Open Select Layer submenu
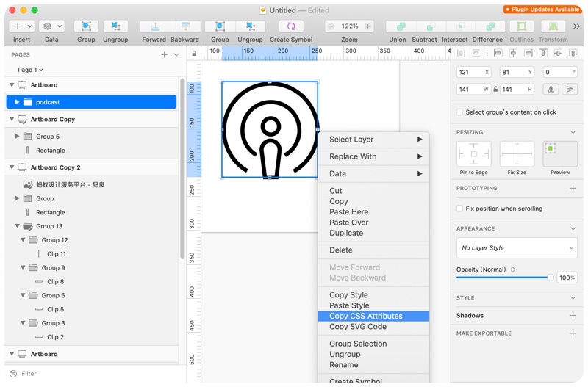Image resolution: width=588 pixels, height=387 pixels. [x=373, y=140]
